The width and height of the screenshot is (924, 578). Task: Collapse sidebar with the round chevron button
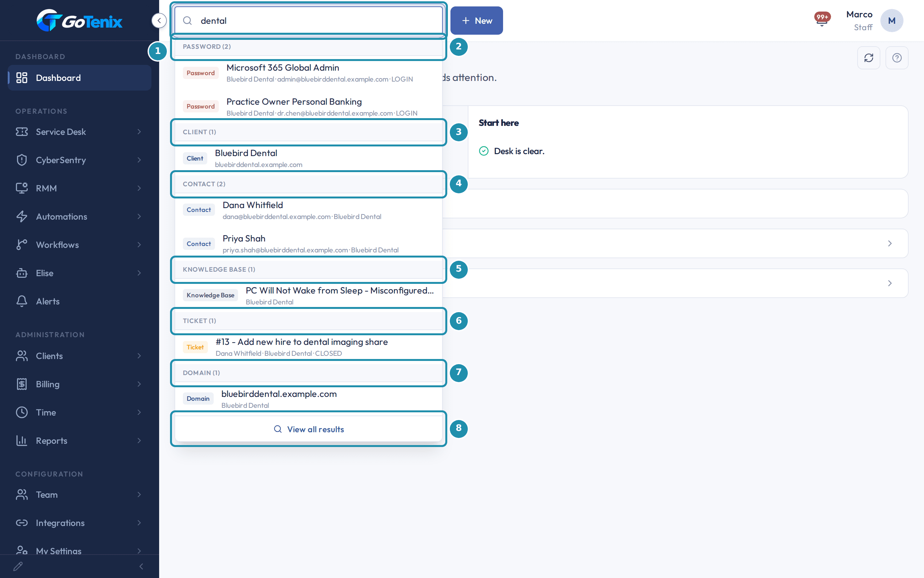(159, 21)
